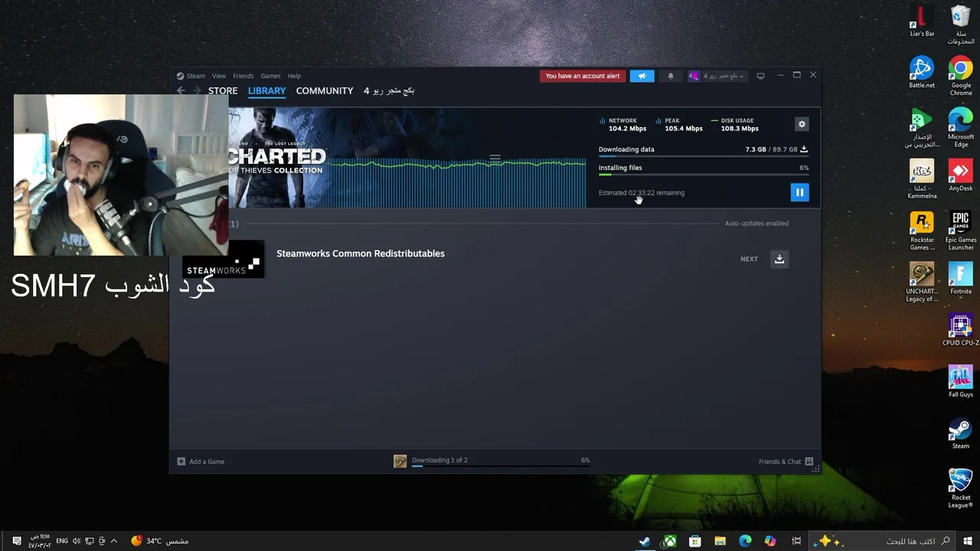Open Google Chrome desktop shortcut
980x551 pixels.
coord(960,76)
